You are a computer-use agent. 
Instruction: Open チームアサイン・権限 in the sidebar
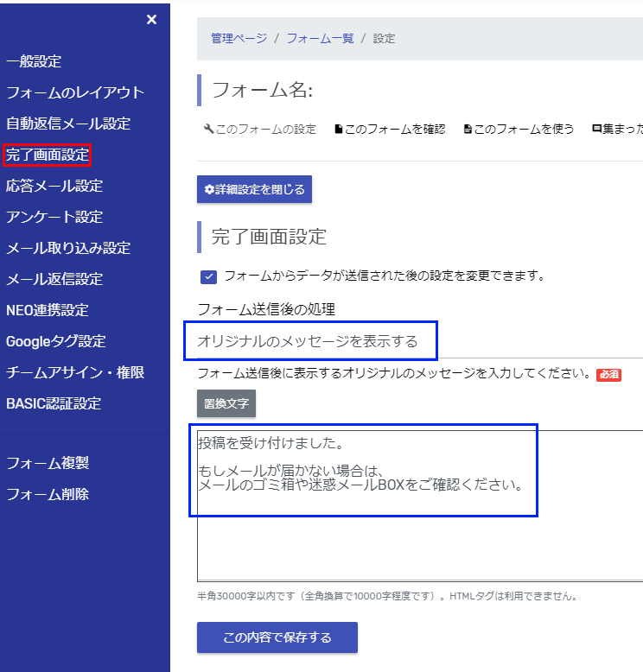tap(75, 372)
